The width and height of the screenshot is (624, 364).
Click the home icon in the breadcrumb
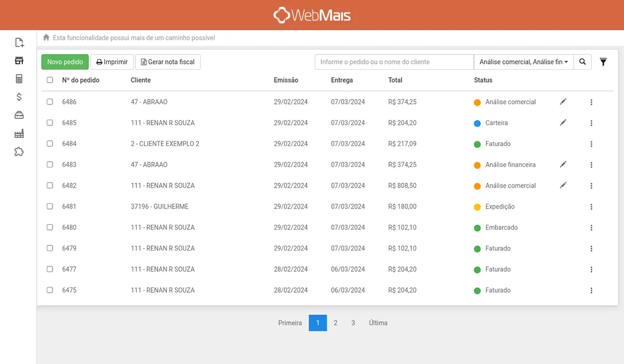(x=46, y=37)
